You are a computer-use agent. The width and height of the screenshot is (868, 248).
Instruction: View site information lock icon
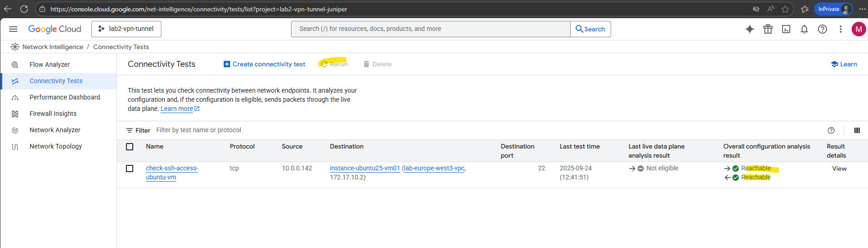pos(42,9)
